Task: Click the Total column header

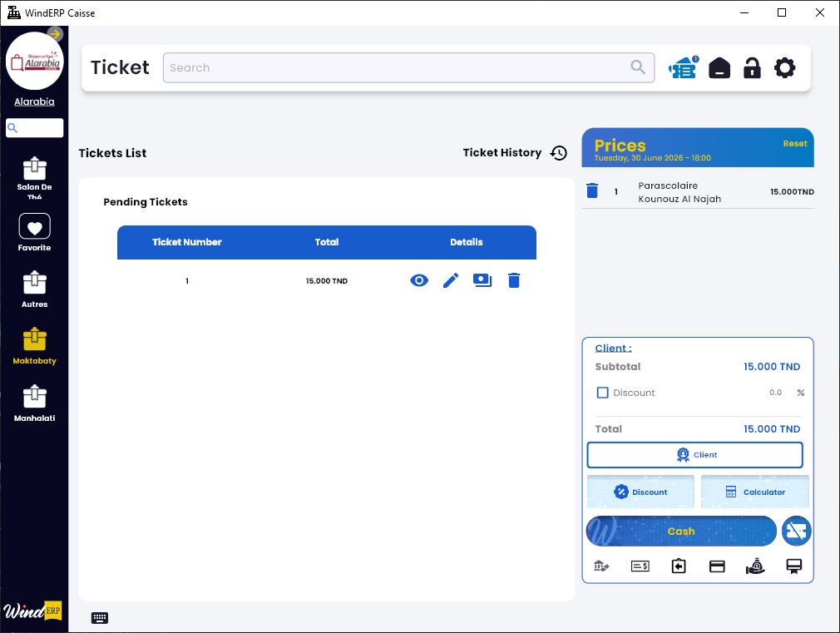Action: 327,242
